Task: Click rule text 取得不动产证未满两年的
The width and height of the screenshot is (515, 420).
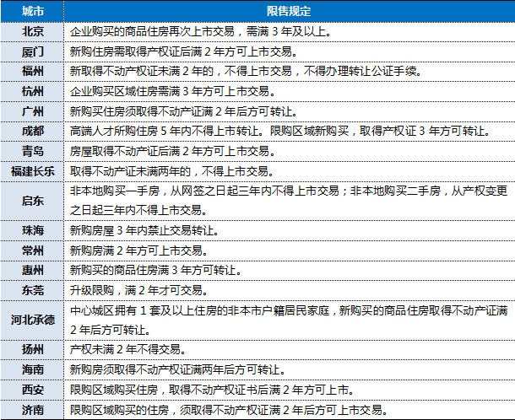Action: [130, 171]
